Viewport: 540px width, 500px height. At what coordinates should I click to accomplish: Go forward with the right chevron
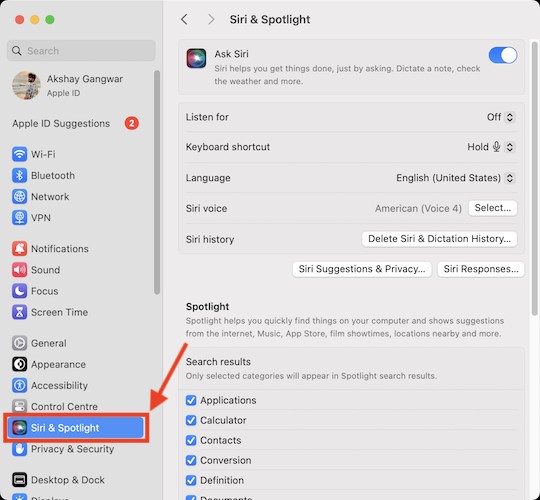point(211,19)
